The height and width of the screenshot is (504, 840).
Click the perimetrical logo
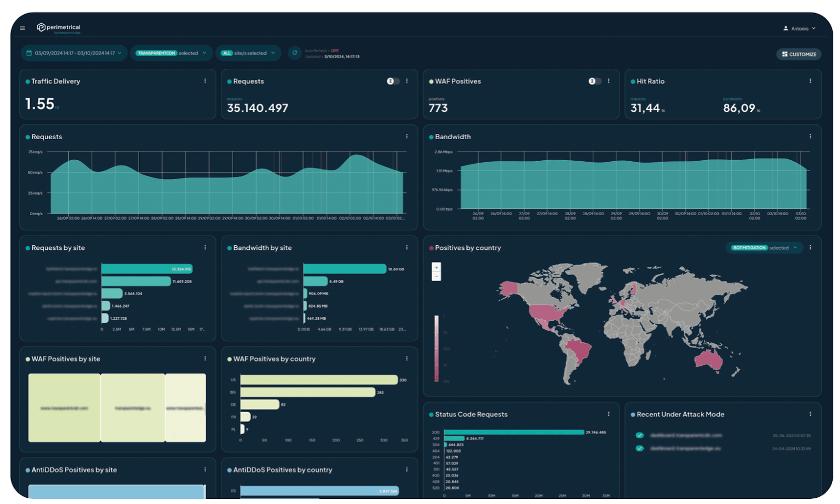[59, 27]
